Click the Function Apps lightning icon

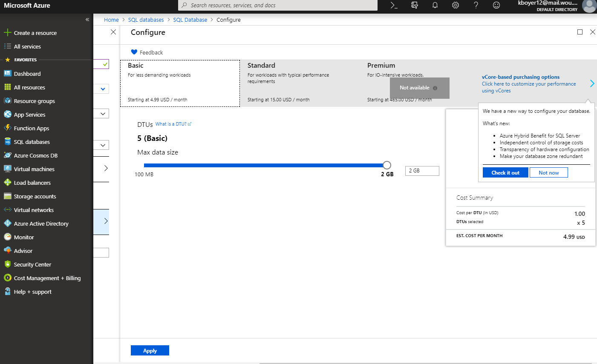[x=7, y=128]
